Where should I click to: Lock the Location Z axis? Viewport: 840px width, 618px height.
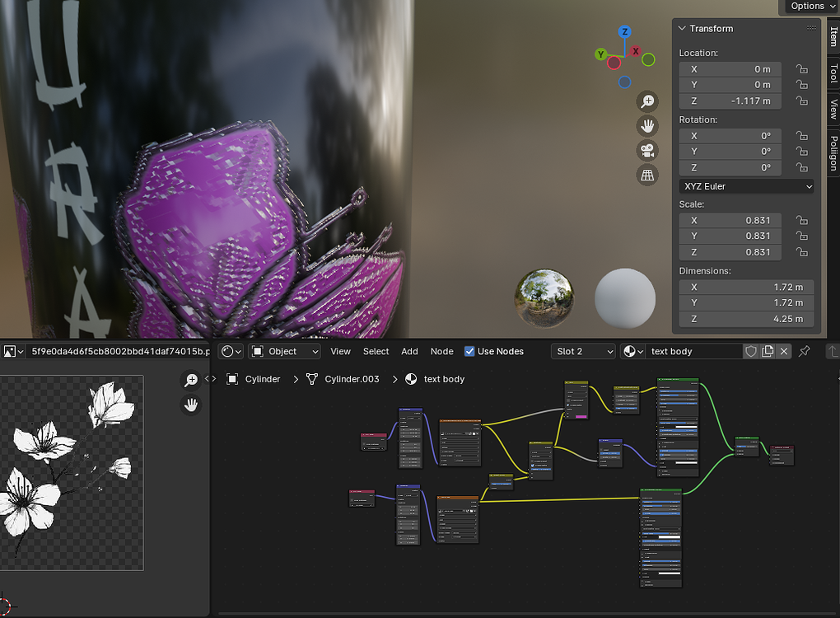click(801, 101)
